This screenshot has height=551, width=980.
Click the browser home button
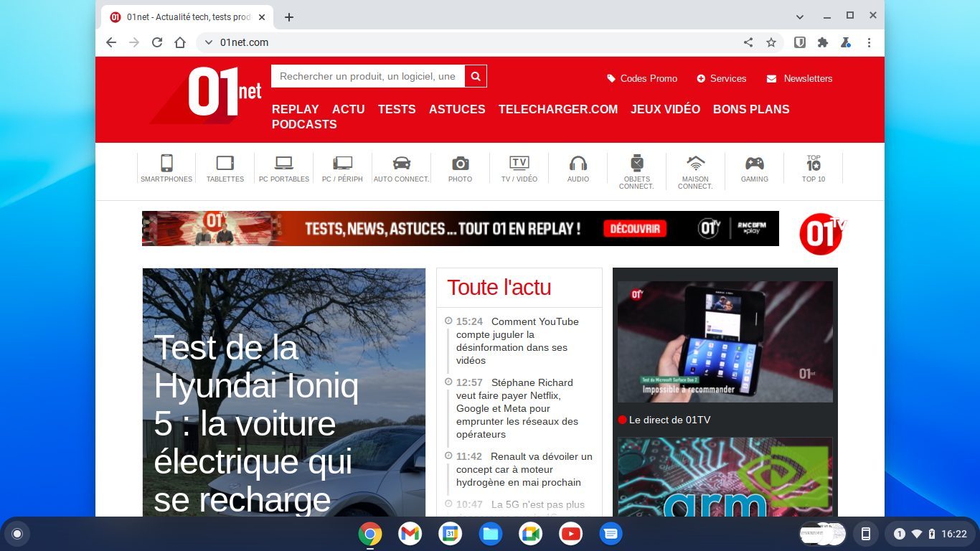[x=180, y=42]
